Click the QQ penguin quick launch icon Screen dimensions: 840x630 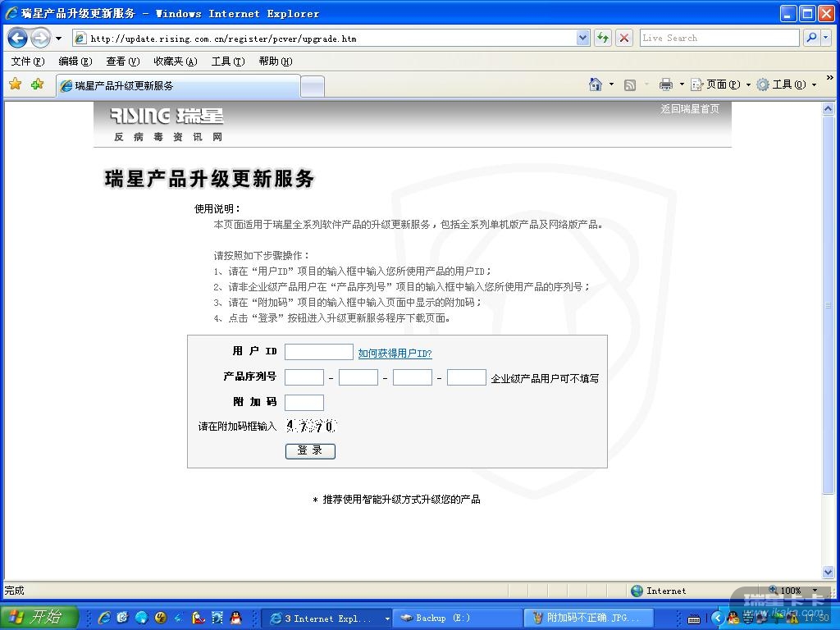click(x=235, y=618)
